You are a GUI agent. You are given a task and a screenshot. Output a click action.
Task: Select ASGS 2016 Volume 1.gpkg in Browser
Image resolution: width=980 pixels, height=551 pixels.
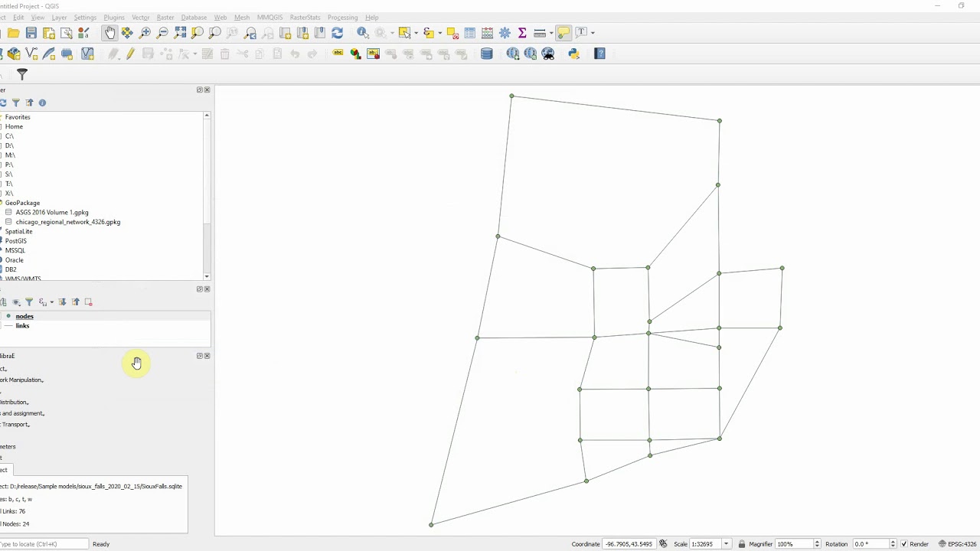[x=51, y=212]
